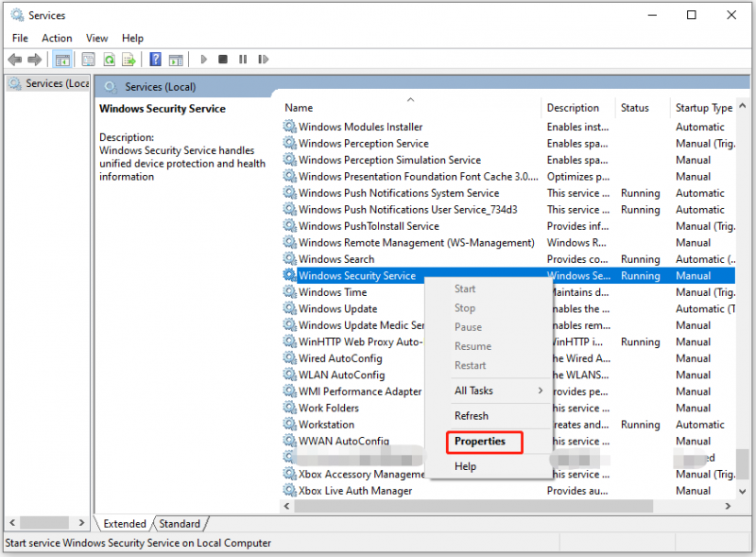
Task: Click the services list horizontal scroll left arrow
Action: pos(287,506)
